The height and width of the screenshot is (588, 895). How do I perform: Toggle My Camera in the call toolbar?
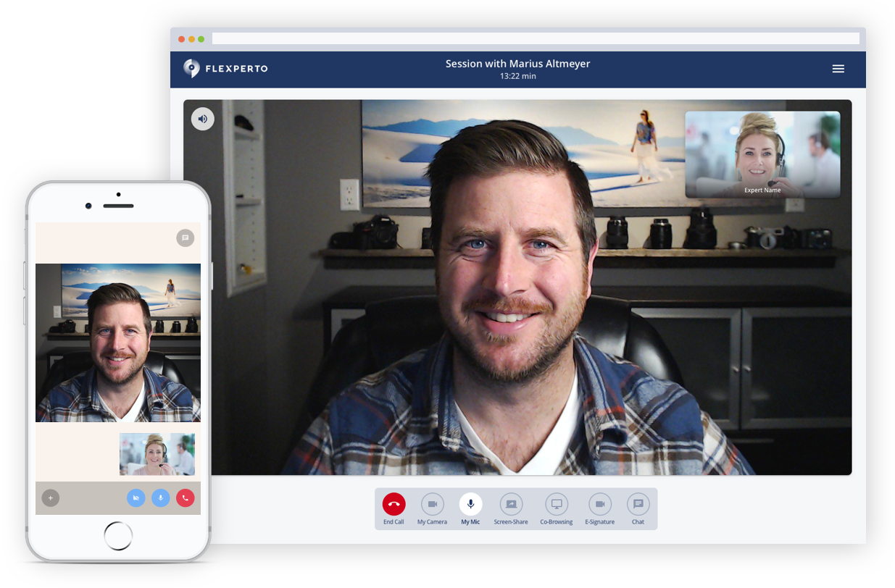(432, 504)
